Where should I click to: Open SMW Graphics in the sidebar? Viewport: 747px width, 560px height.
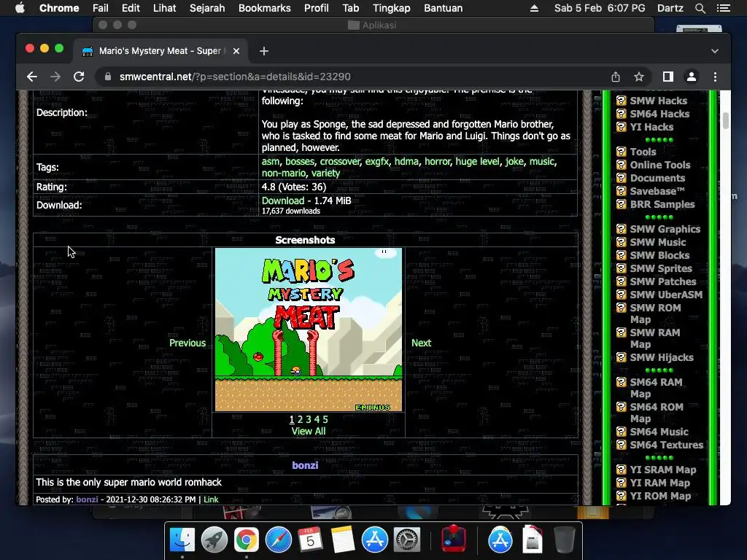pos(665,229)
